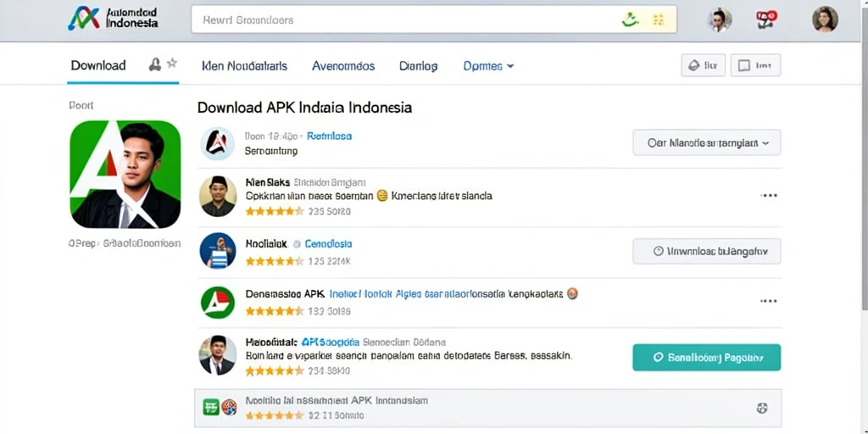The height and width of the screenshot is (434, 868).
Task: Open the three-dot menu on Nlen Slaks row
Action: click(x=769, y=196)
